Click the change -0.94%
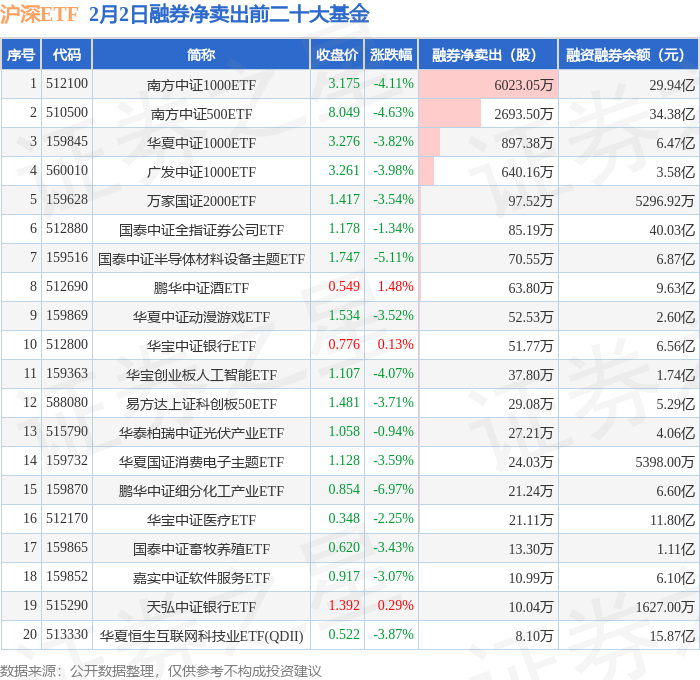Screen dimensions: 700x680 pyautogui.click(x=393, y=432)
